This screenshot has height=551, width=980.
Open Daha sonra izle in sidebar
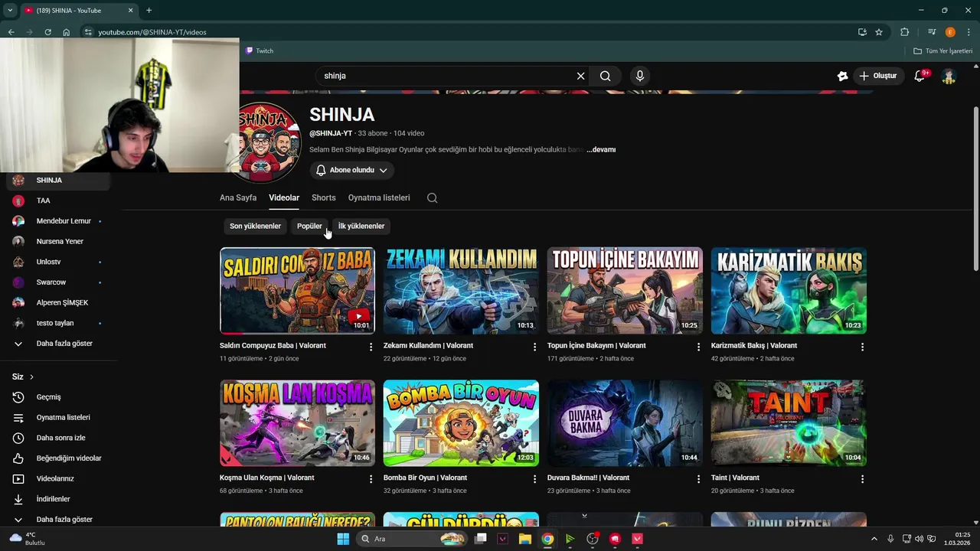point(60,438)
